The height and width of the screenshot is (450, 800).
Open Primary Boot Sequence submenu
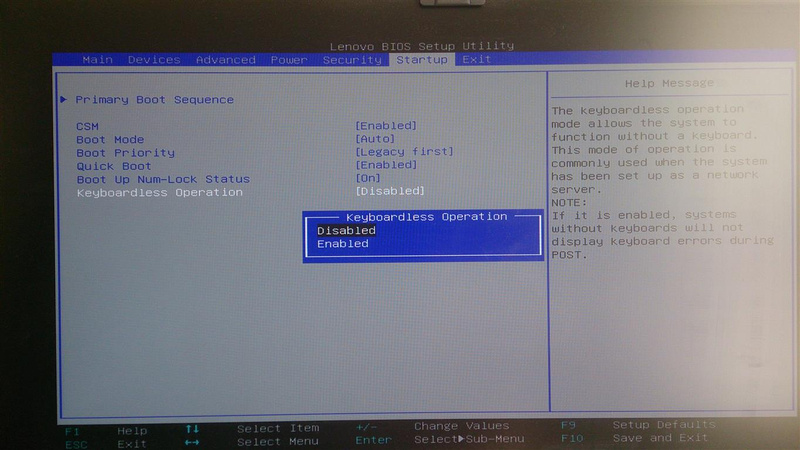154,99
